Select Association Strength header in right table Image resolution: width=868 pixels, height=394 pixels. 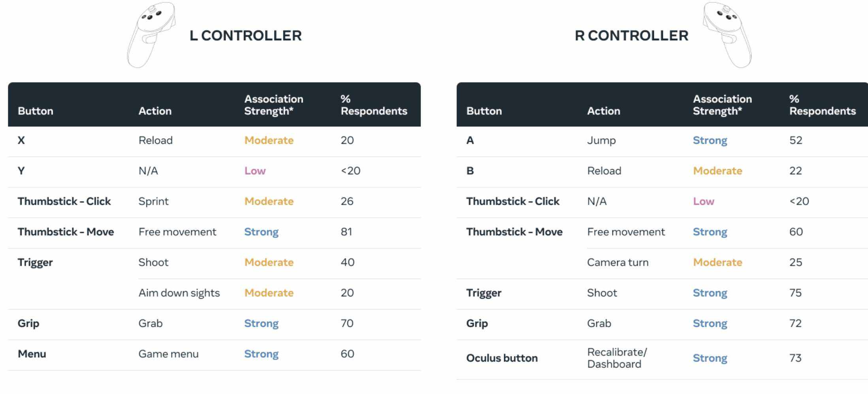[722, 105]
